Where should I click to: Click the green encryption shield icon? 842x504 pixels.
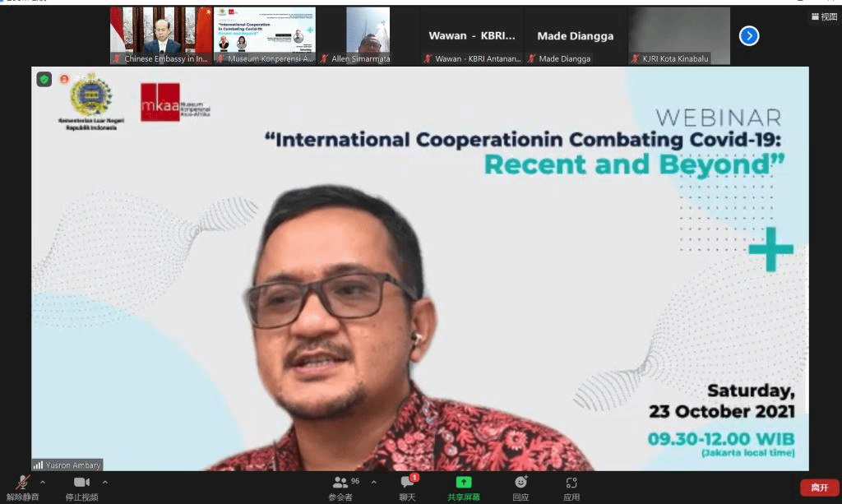[x=44, y=80]
